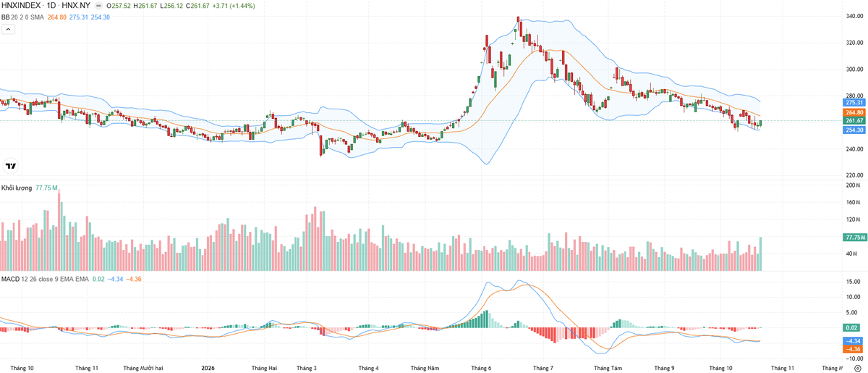Click the 300.00 price scale tick
This screenshot has width=868, height=373.
[855, 70]
